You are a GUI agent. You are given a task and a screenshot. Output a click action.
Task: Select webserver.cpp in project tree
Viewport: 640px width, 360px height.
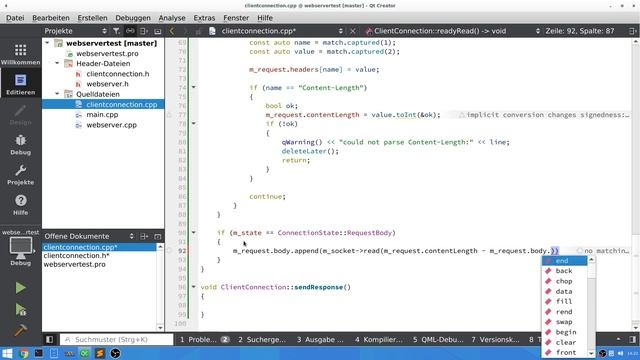[x=111, y=125]
